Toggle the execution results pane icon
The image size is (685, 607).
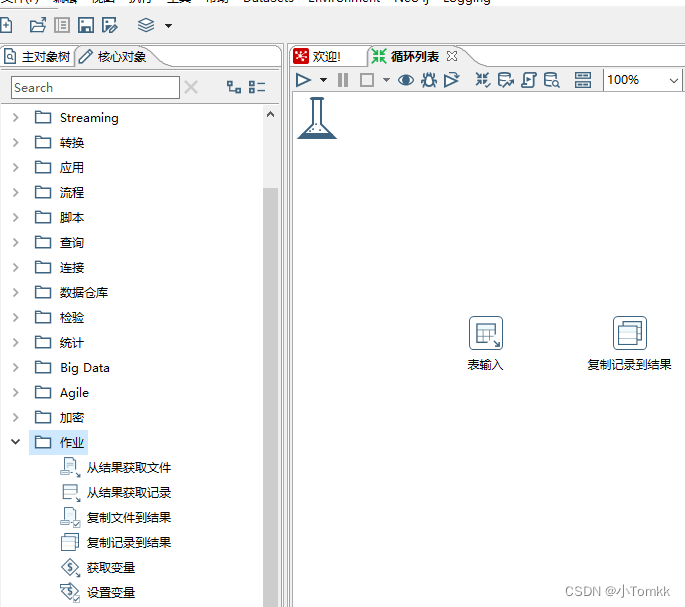(583, 80)
